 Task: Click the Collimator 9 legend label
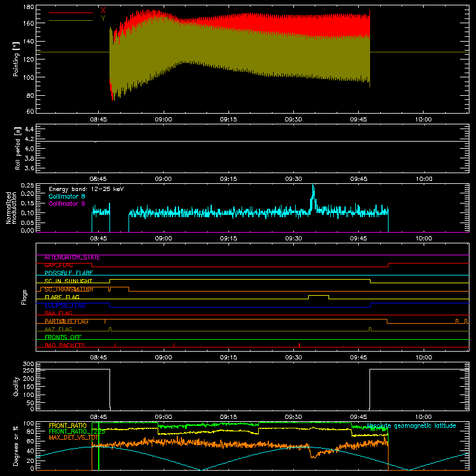(67, 203)
